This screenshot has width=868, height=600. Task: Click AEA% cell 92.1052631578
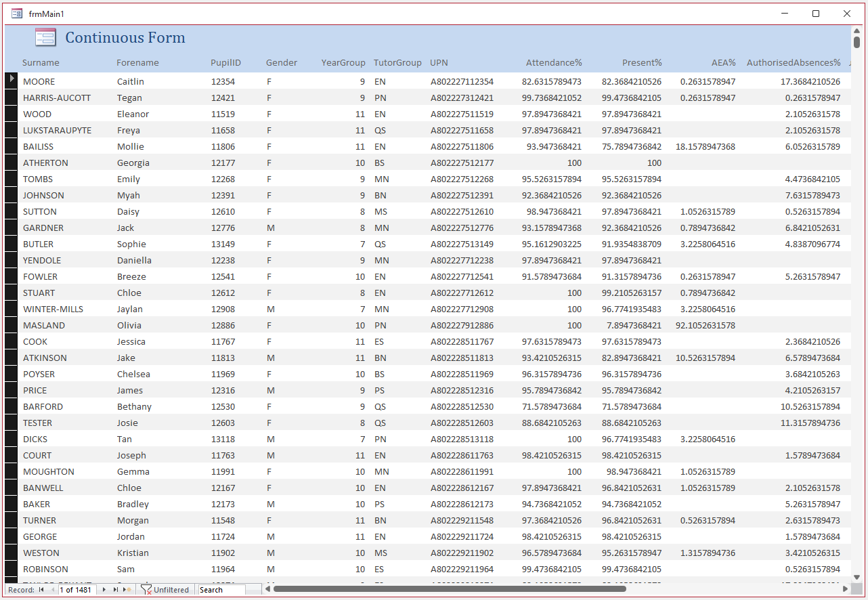coord(706,325)
